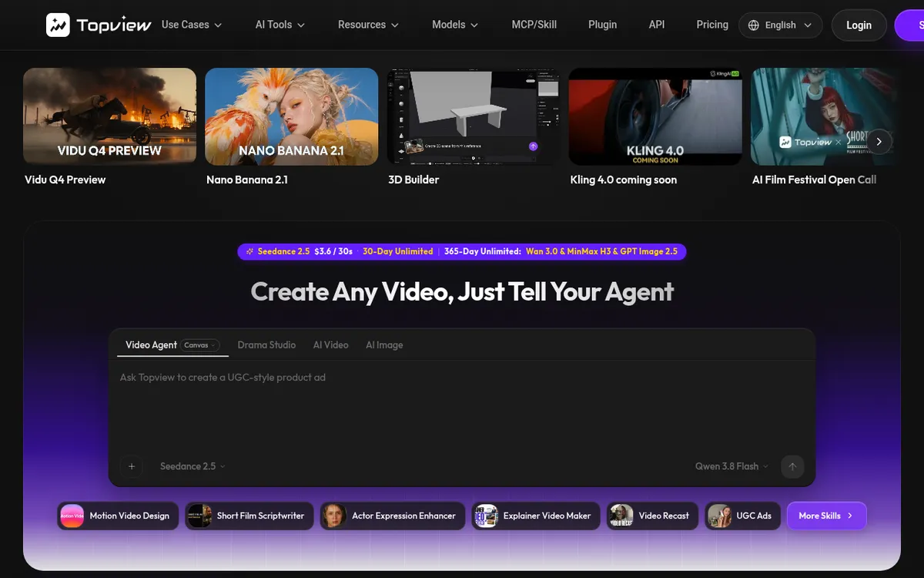Screen dimensions: 924x578
Task: Click the Short Film Scriptwriter skill icon
Action: pyautogui.click(x=199, y=516)
